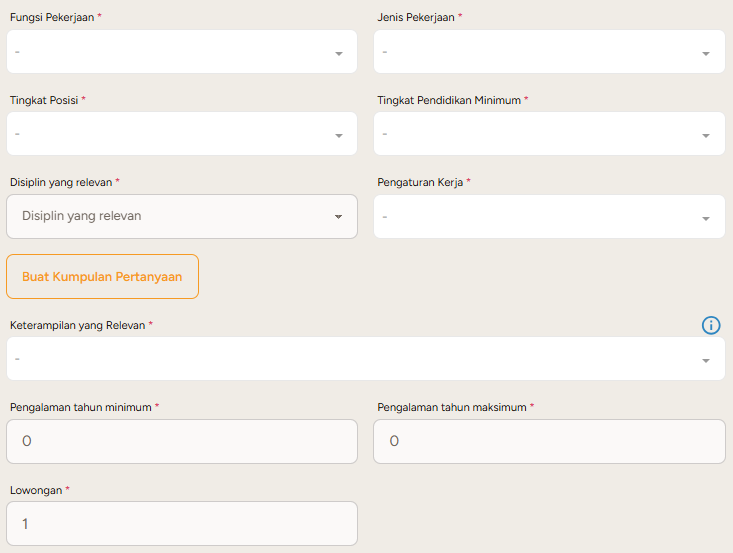The width and height of the screenshot is (733, 553).
Task: Click the arrow icon in Fungsi Pekerjaan
Action: tap(339, 53)
